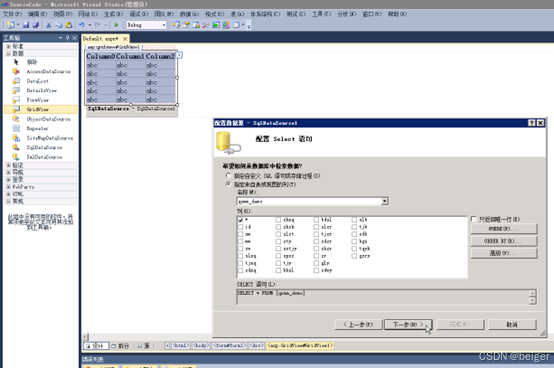Open the 编辑 (Edit) menu
Screen dimensions: 554x368
coord(37,14)
